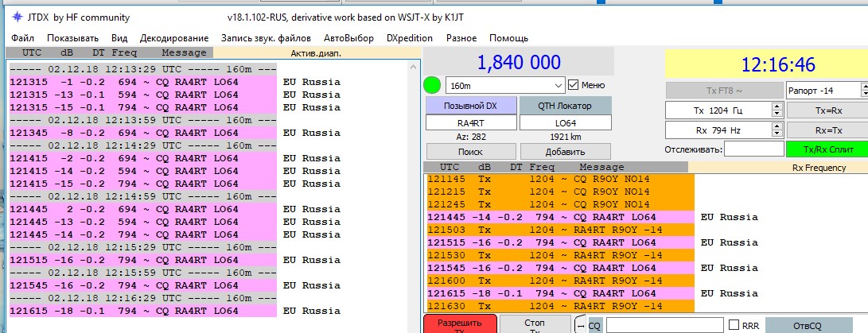This screenshot has width=868, height=333.
Task: Click the Rx 794 Hz frequency stepper arrows
Action: click(776, 130)
